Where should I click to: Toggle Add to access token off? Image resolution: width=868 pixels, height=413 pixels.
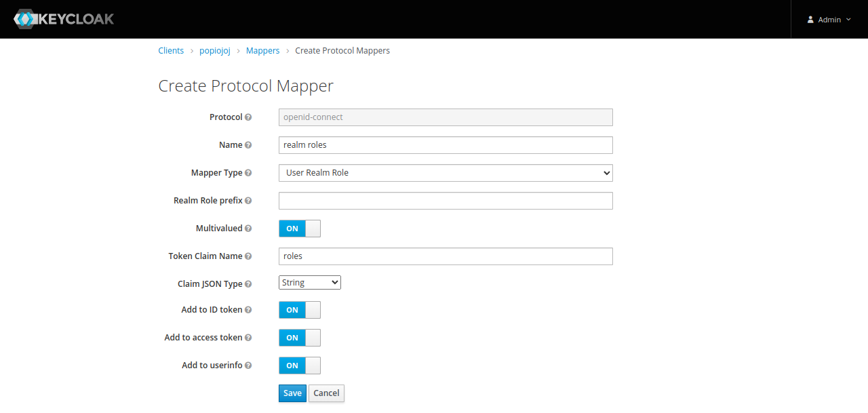tap(299, 337)
